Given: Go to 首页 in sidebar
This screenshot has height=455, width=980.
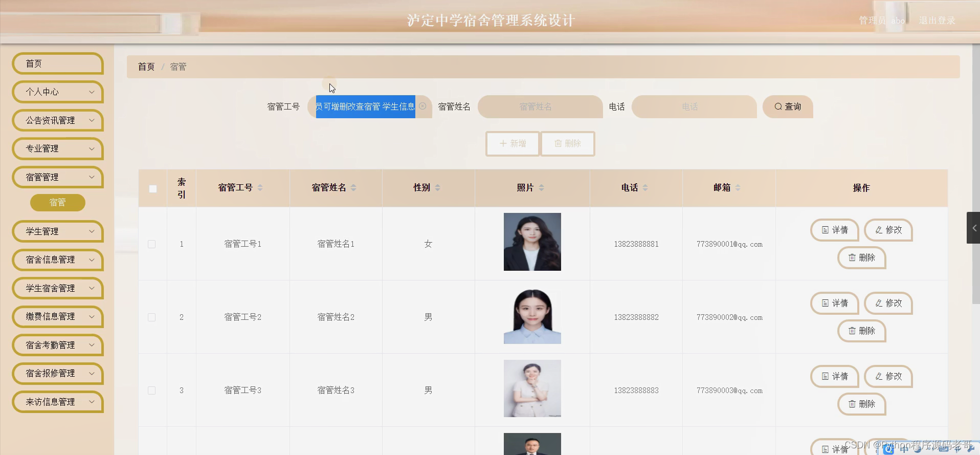Looking at the screenshot, I should click(x=58, y=64).
